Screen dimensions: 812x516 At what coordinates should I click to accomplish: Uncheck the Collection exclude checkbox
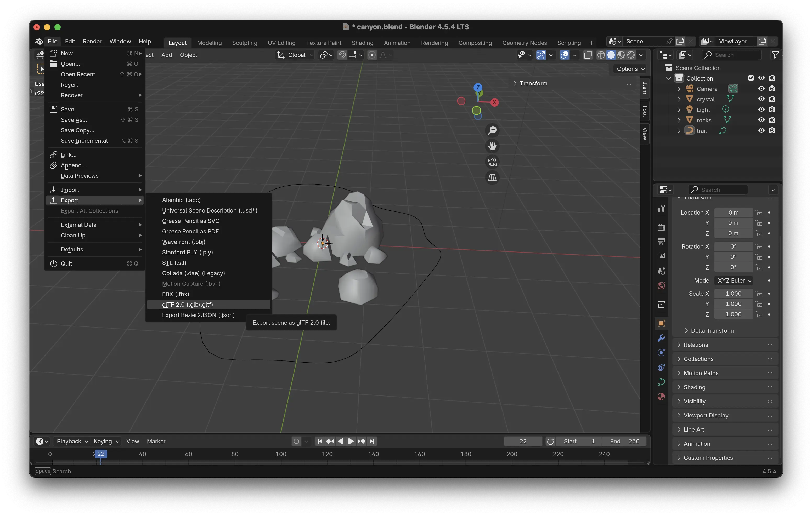[751, 78]
